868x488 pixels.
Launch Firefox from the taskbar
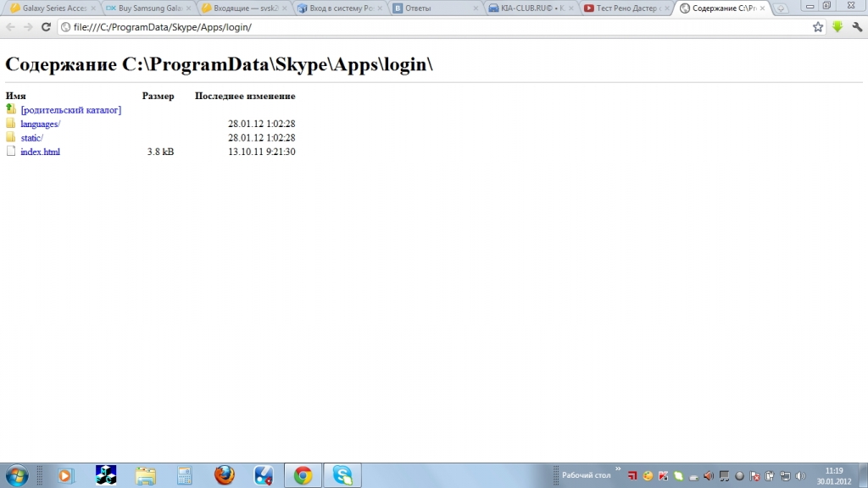click(x=224, y=475)
